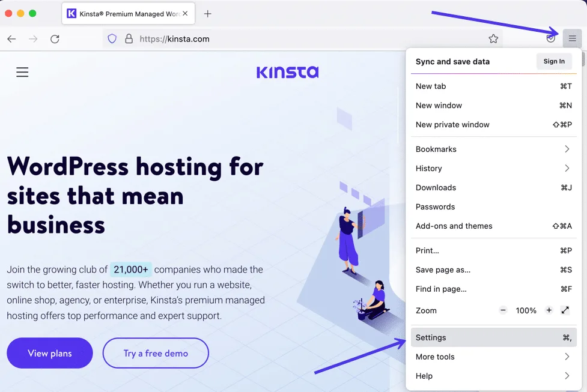The image size is (587, 392).
Task: Open a new tab with plus button
Action: pyautogui.click(x=207, y=14)
